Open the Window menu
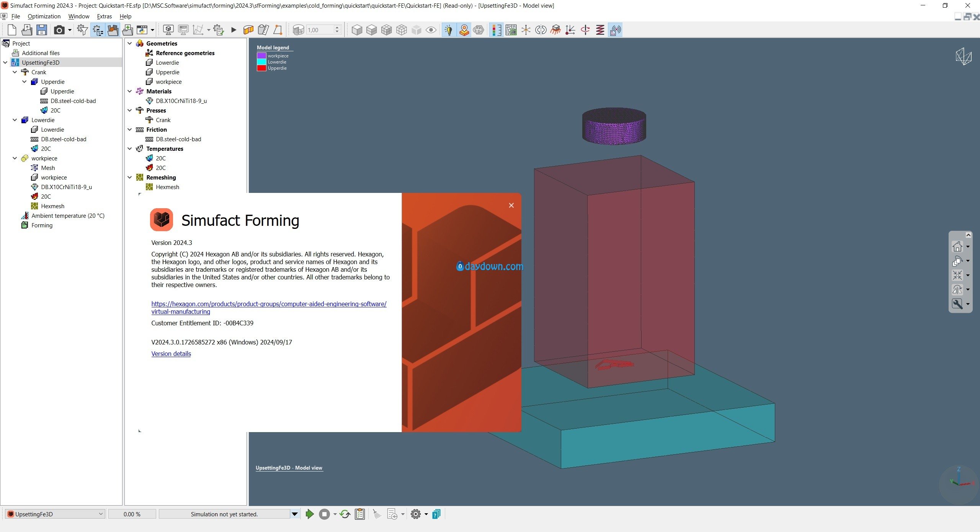 point(78,16)
